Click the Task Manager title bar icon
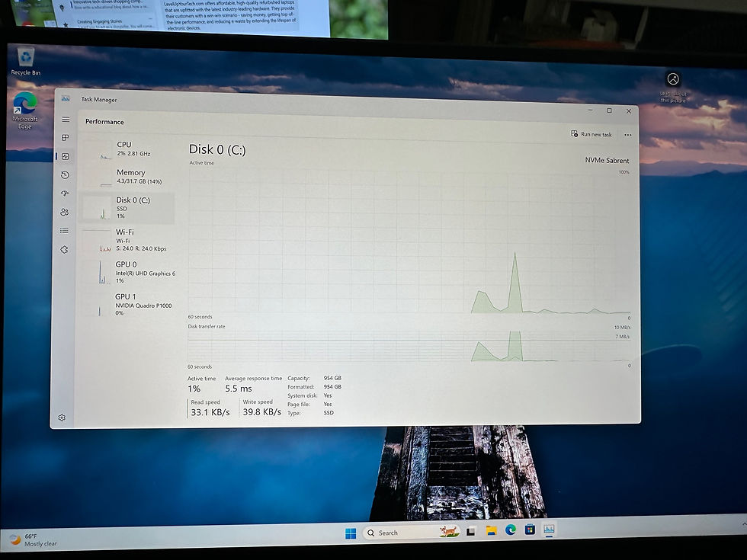 coord(66,98)
